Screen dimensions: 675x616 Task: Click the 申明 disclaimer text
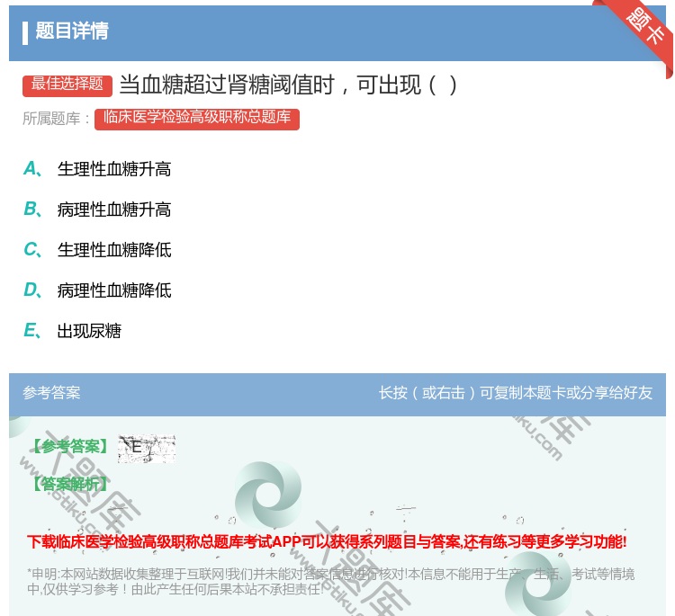click(330, 581)
